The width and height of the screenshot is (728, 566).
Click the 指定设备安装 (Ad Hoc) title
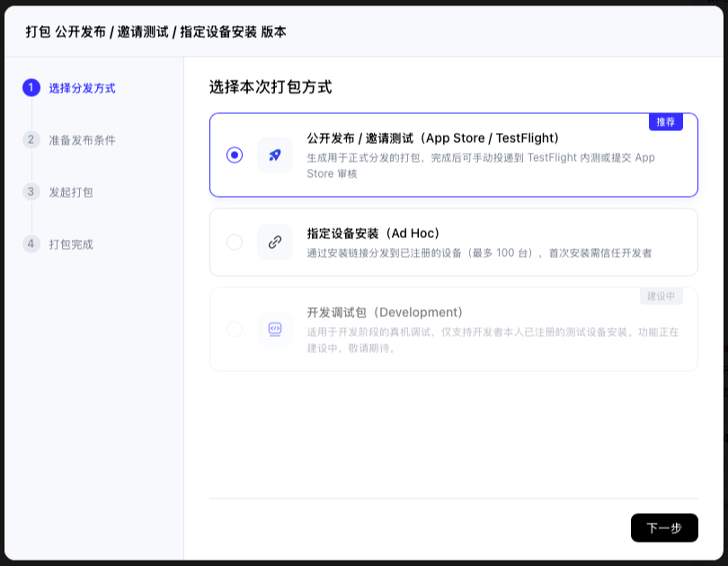[x=373, y=234]
